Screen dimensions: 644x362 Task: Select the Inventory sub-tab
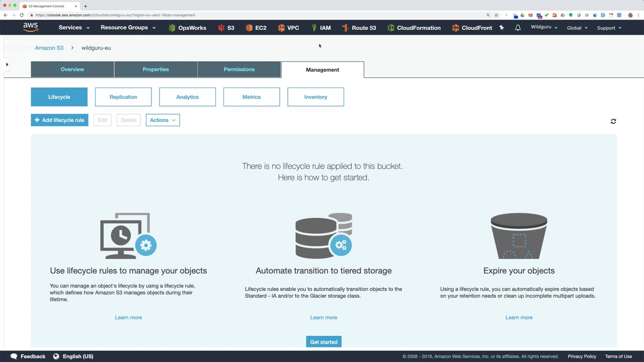tap(315, 97)
